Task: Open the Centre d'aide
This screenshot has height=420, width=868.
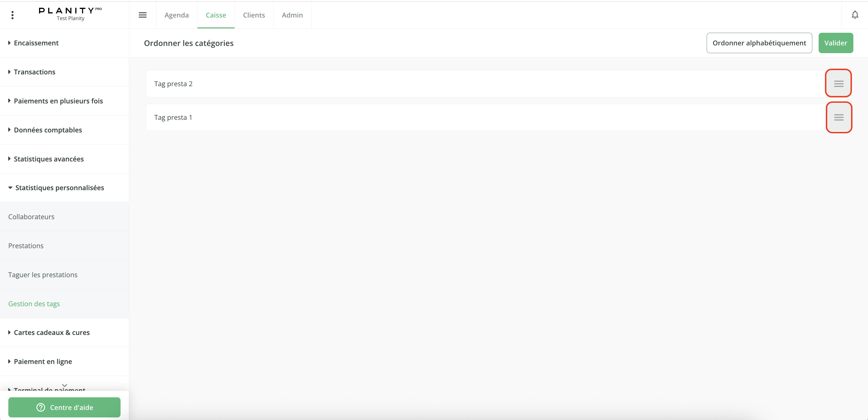Action: coord(64,407)
